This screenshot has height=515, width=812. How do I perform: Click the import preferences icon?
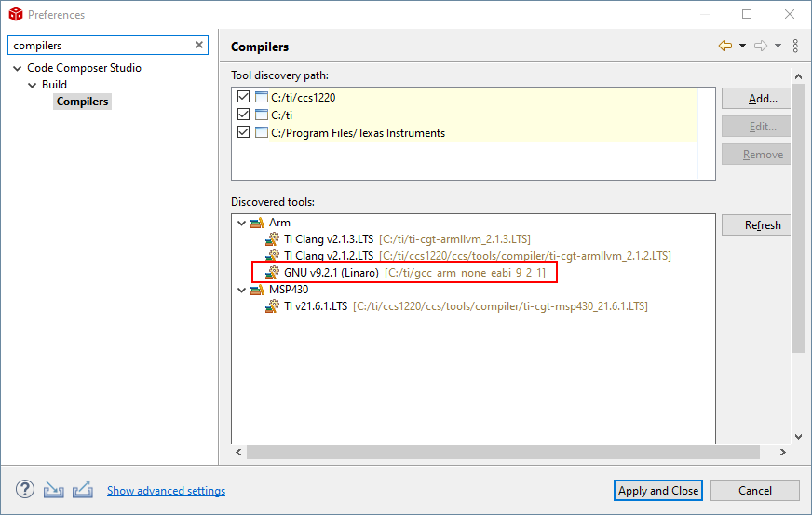54,490
